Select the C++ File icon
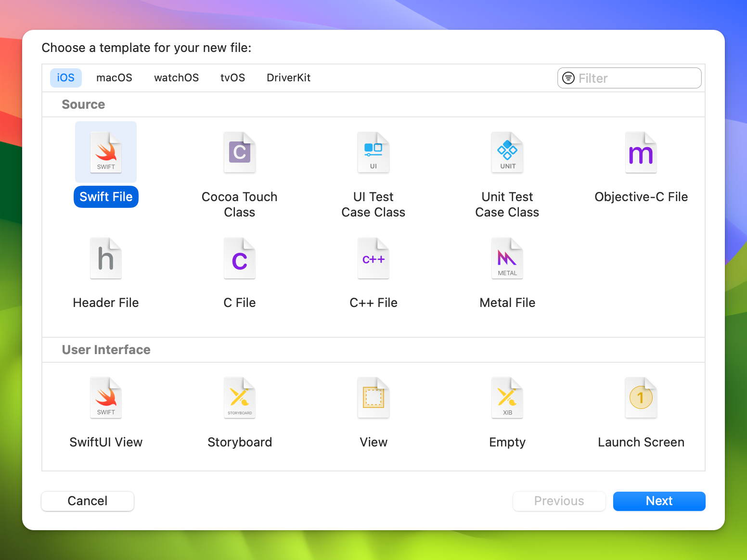Screen dimensions: 747x560 [x=373, y=258]
